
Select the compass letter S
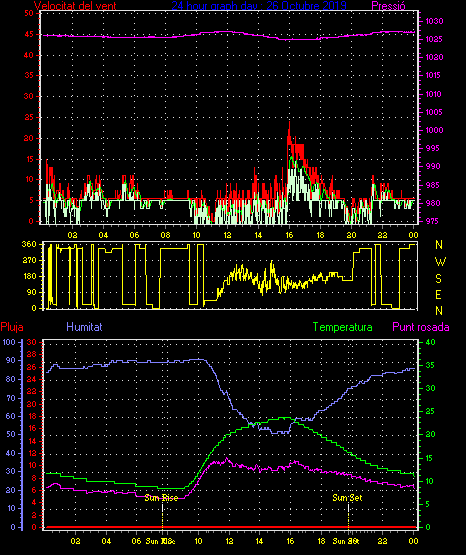tap(438, 279)
